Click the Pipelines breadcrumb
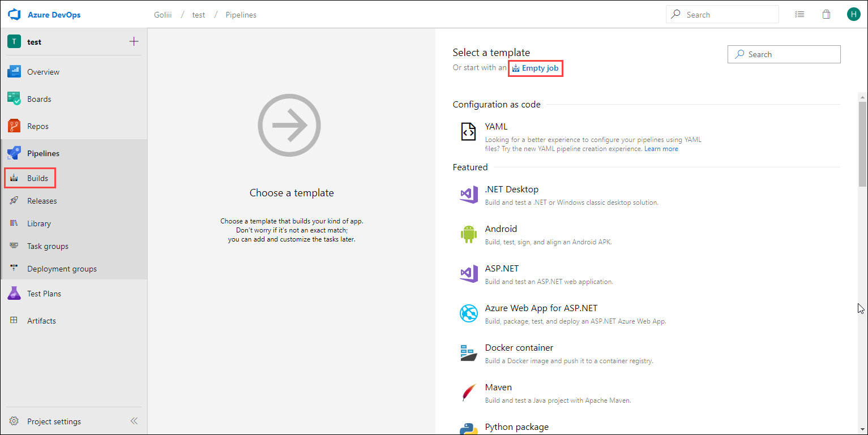The height and width of the screenshot is (435, 868). pyautogui.click(x=241, y=15)
